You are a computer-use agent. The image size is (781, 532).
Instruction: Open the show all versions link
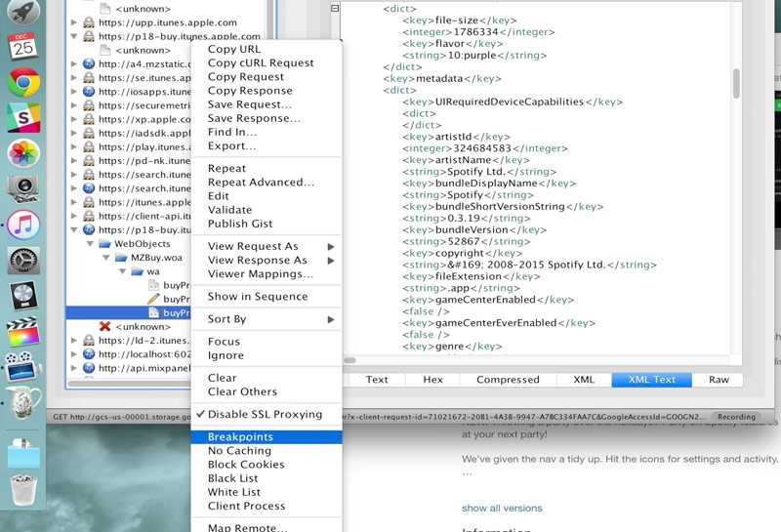coord(502,509)
